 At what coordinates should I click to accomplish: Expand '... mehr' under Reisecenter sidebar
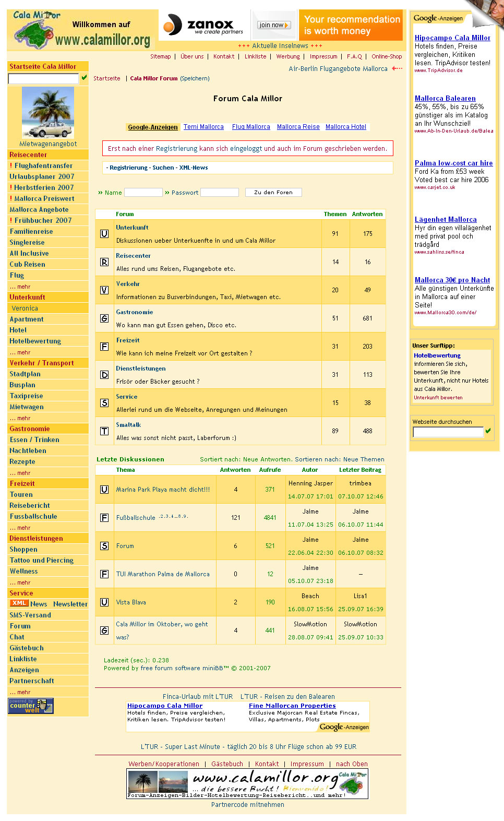[x=20, y=287]
